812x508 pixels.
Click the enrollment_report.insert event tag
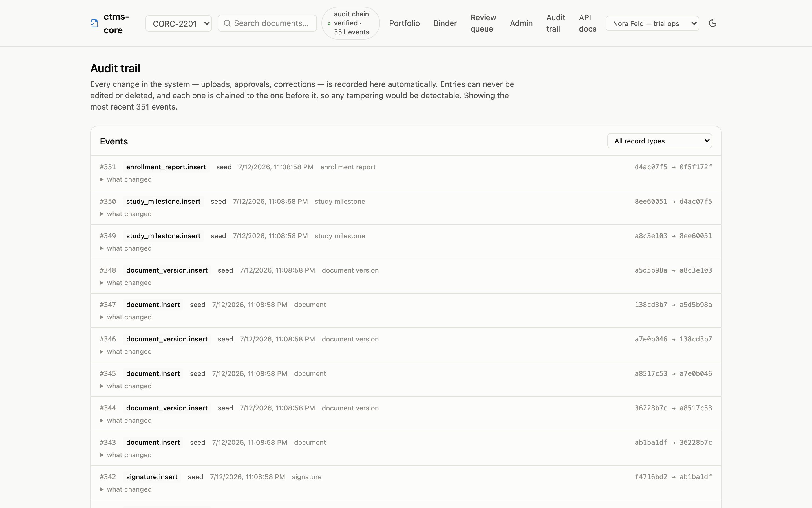(x=166, y=167)
